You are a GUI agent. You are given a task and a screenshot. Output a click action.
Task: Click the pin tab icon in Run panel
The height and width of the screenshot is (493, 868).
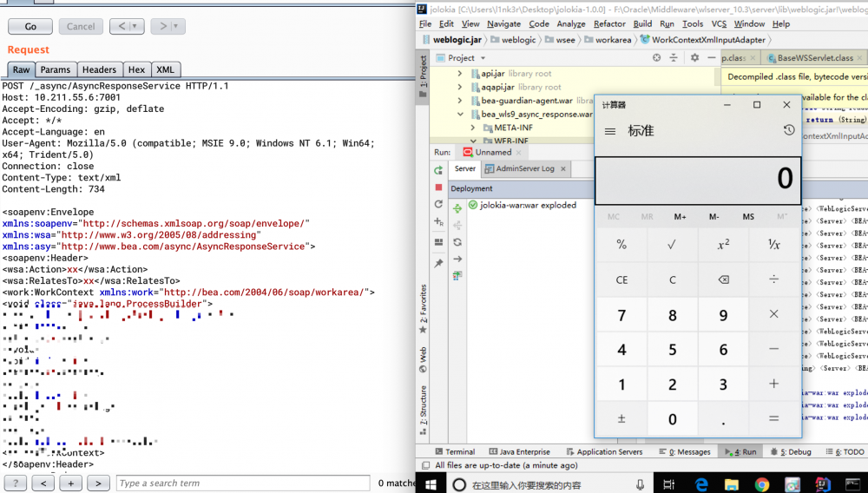click(x=438, y=263)
